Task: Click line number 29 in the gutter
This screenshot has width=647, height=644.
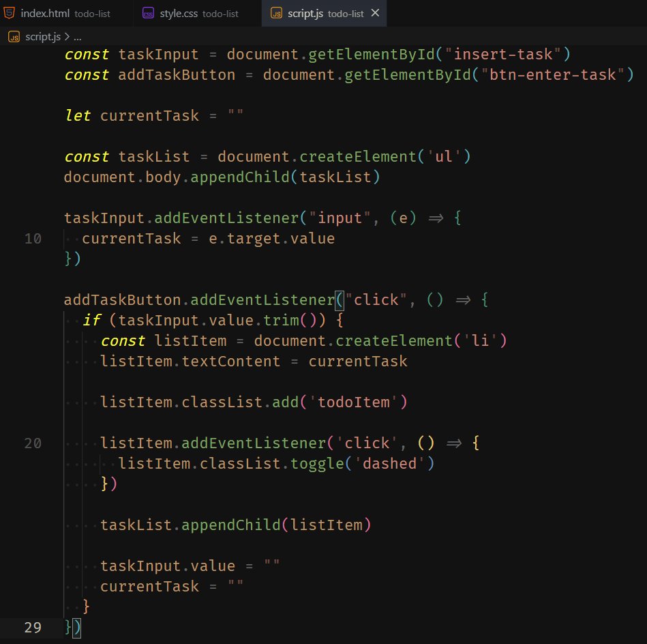Action: click(33, 628)
